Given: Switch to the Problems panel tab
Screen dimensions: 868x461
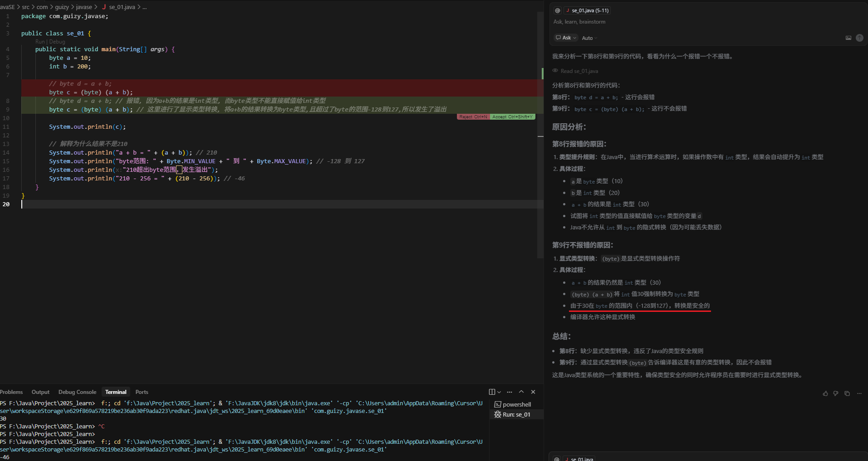Looking at the screenshot, I should tap(11, 392).
